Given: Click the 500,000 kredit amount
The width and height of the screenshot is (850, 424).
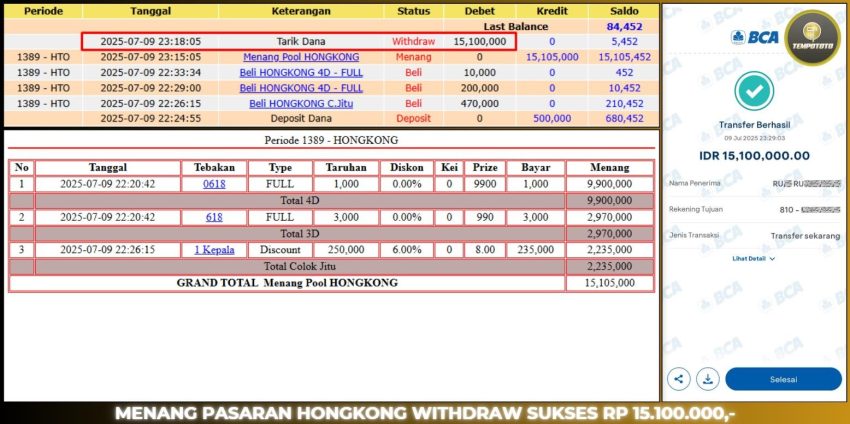Looking at the screenshot, I should [552, 119].
